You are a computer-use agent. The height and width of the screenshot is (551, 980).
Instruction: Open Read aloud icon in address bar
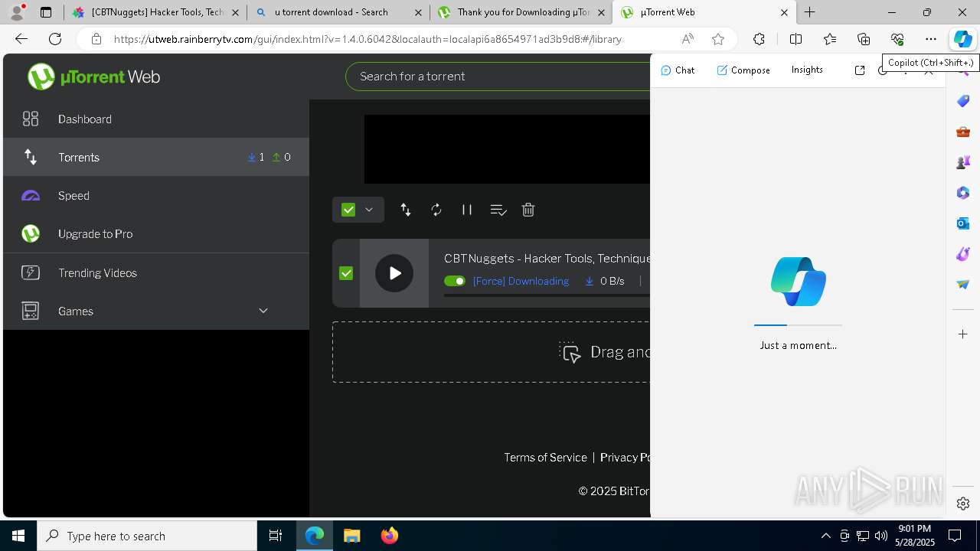tap(688, 39)
